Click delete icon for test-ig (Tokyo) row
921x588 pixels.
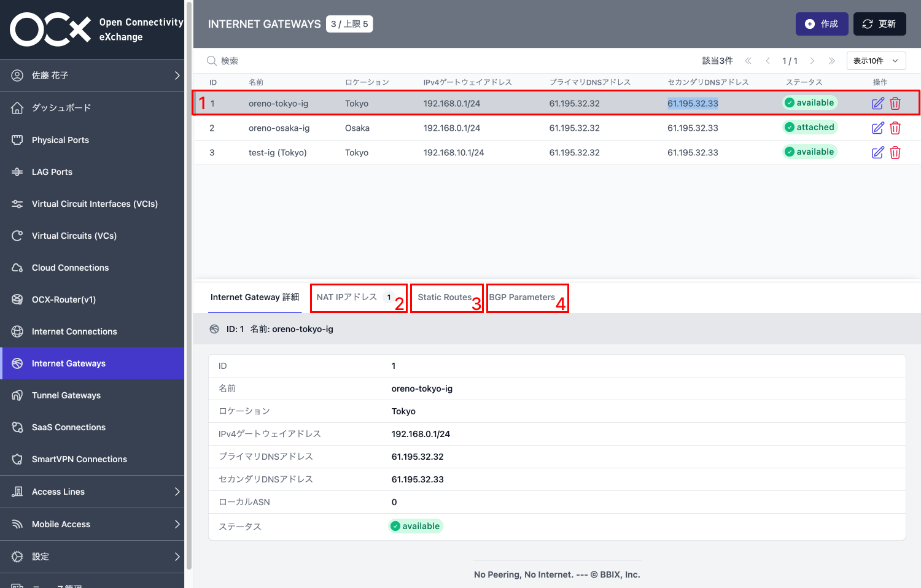[x=895, y=152]
